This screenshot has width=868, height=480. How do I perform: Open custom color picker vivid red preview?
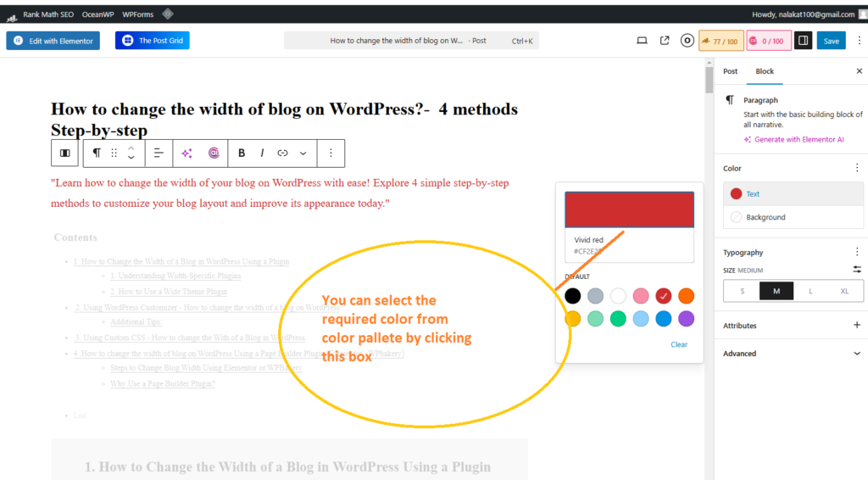click(630, 209)
